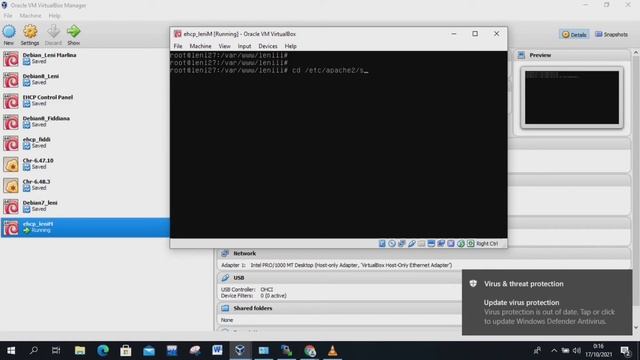Click the USB status icon in VM statusbar
This screenshot has height=360, width=640.
coord(411,244)
